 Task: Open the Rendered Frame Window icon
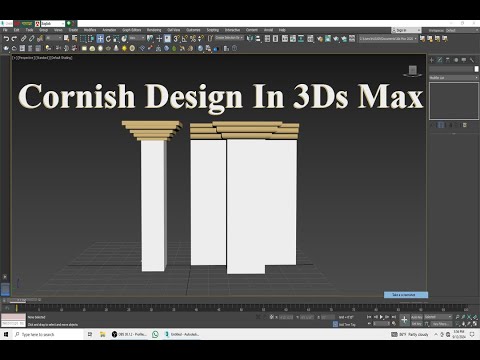point(328,39)
